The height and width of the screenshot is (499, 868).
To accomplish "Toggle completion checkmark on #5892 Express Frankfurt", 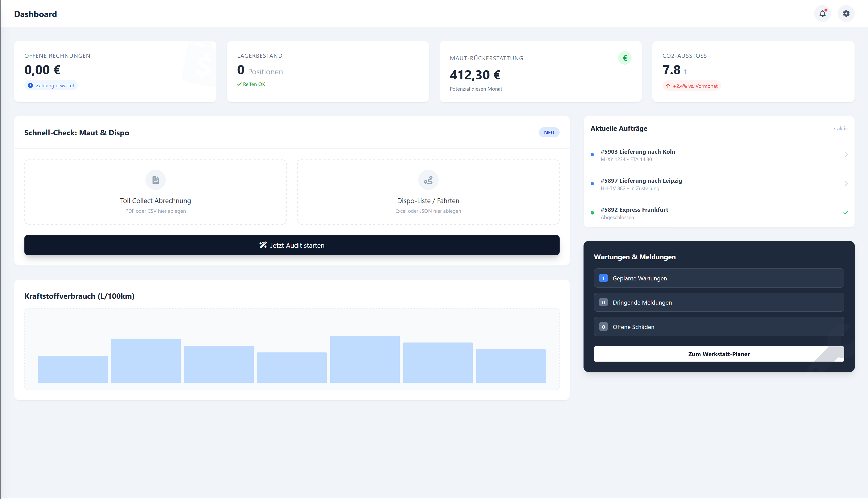I will pos(846,212).
